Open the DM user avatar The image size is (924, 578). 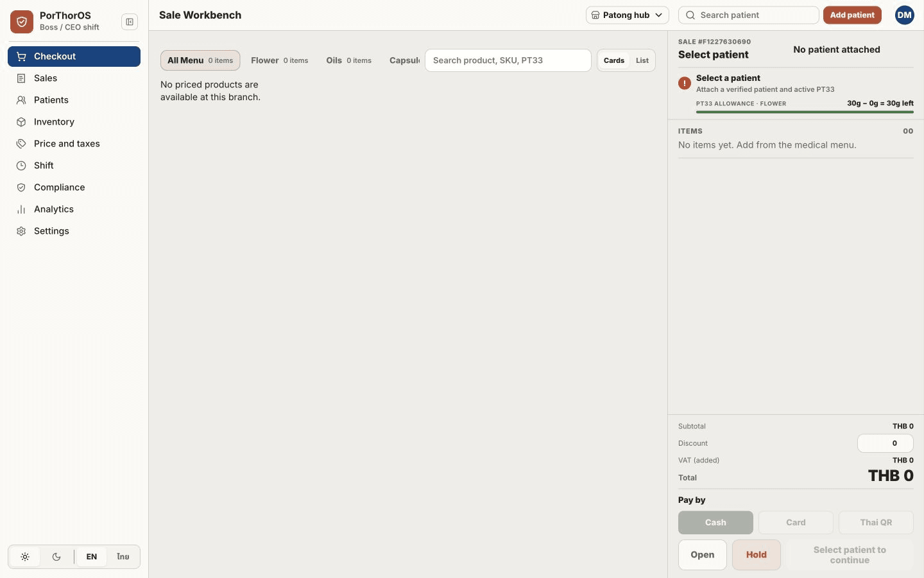[x=904, y=15]
